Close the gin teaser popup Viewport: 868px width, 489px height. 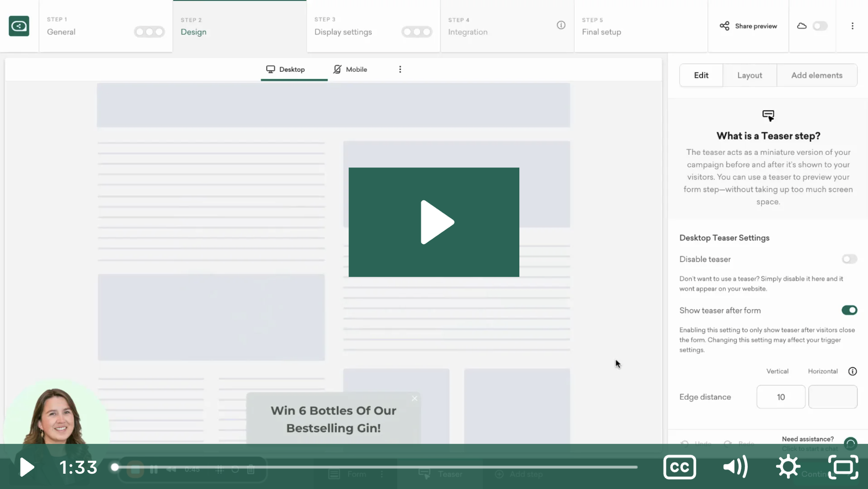(414, 398)
